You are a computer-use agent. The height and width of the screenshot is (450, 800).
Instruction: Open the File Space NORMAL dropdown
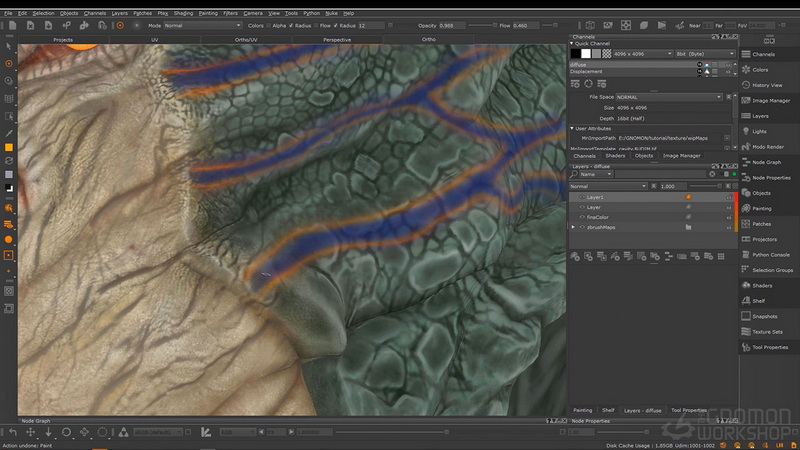pos(669,97)
